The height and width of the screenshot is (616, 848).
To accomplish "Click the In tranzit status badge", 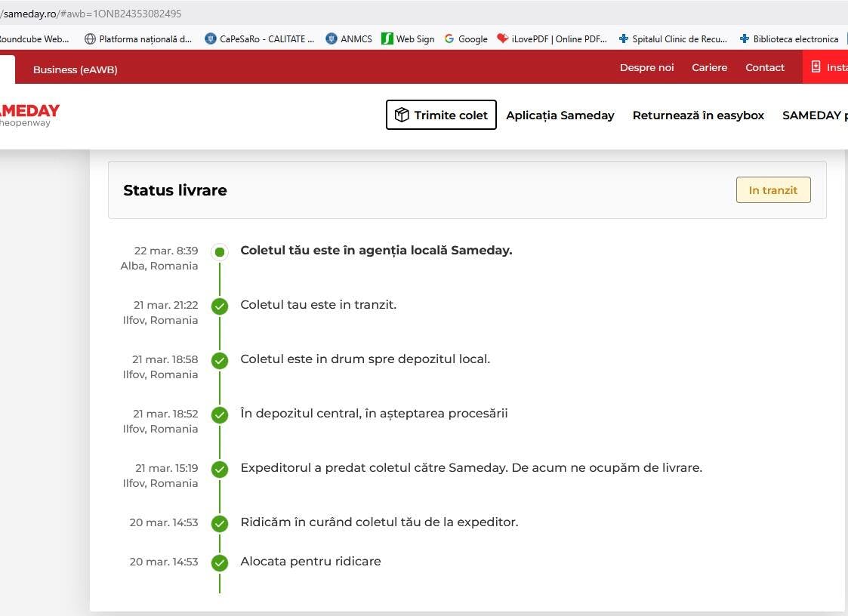I will pyautogui.click(x=772, y=190).
